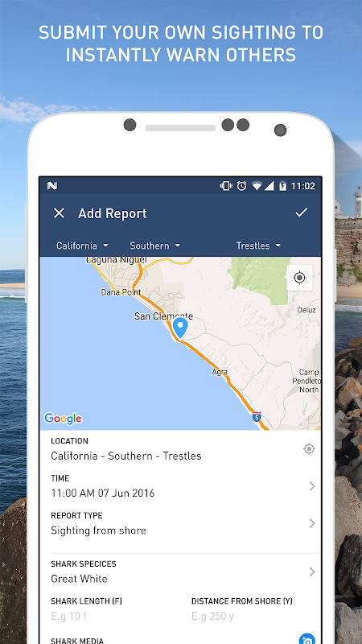
Task: Close the Add Report screen with X
Action: (x=59, y=213)
